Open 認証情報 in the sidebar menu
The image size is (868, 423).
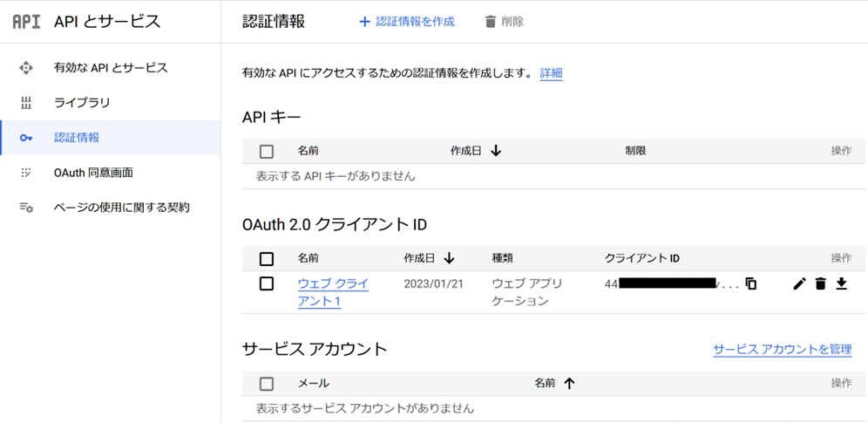77,138
